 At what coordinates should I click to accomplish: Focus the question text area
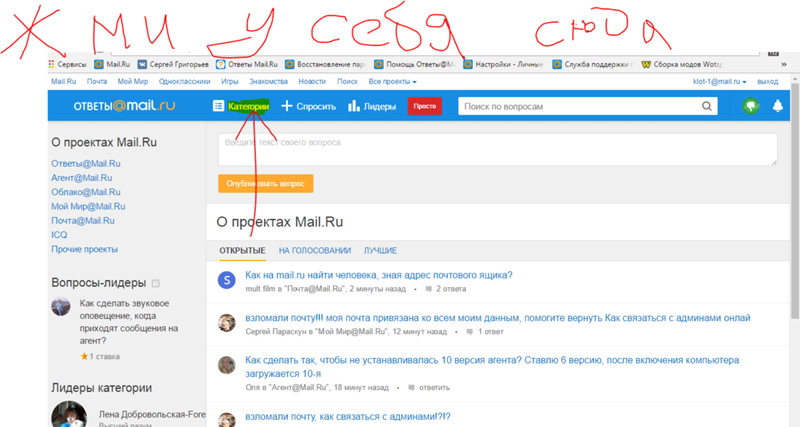[497, 149]
